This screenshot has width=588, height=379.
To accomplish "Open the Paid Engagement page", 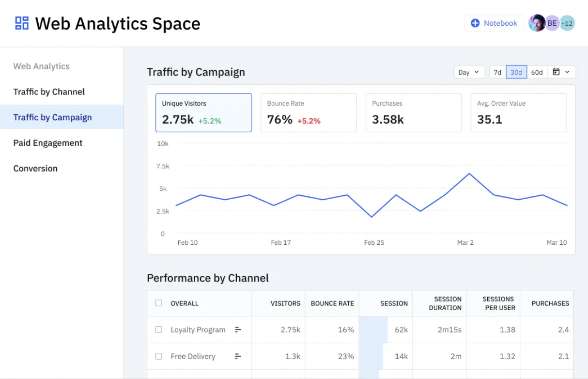I will point(47,142).
